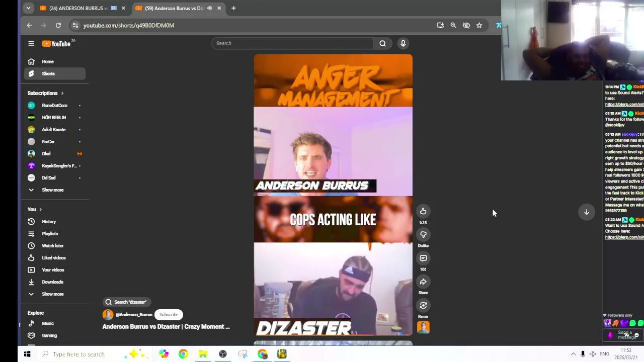Dislike the Short with thumbs down
Image resolution: width=644 pixels, height=362 pixels.
423,234
